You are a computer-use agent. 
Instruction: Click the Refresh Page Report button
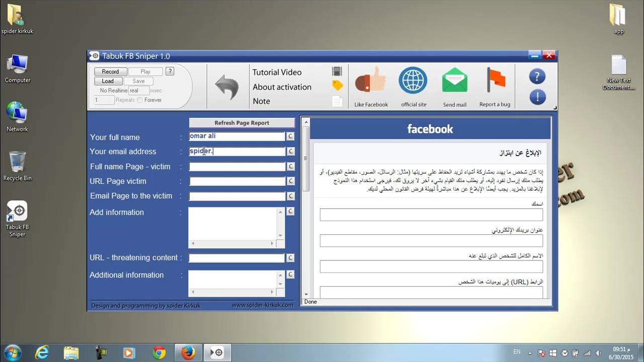click(242, 123)
